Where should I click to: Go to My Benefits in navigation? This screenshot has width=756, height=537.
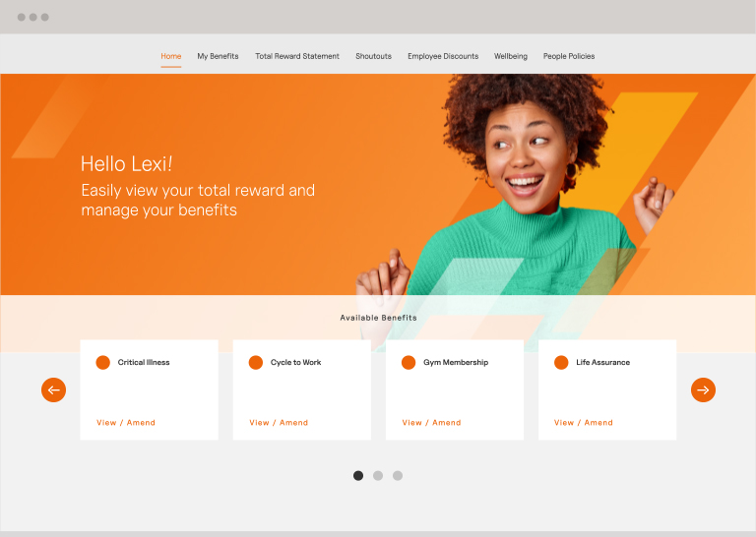(x=218, y=56)
